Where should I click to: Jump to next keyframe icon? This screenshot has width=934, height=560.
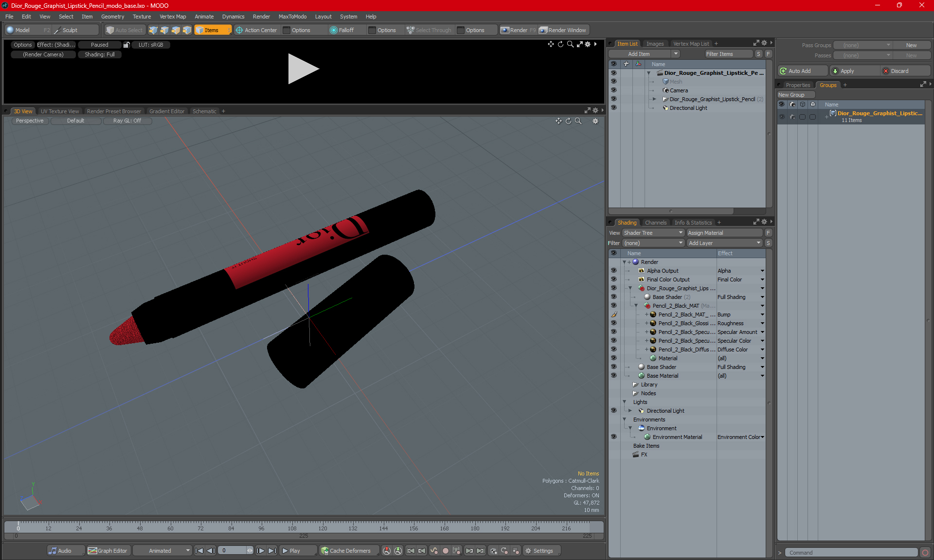(x=469, y=551)
